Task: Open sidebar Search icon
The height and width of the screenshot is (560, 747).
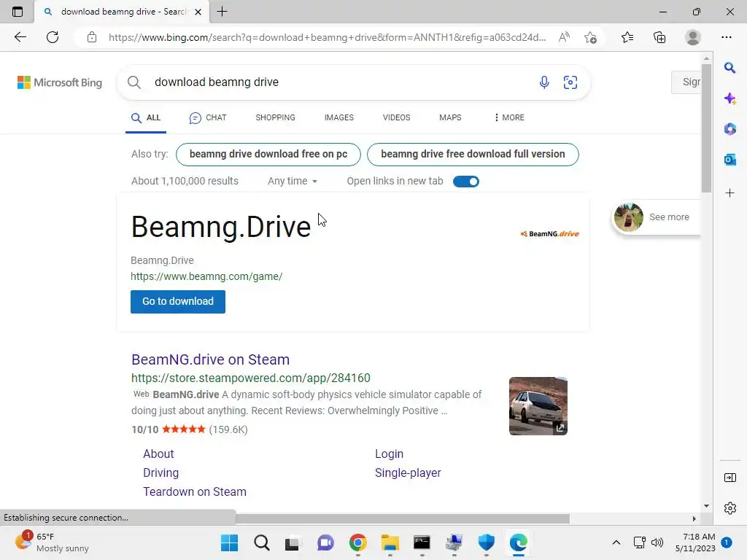Action: 729,68
